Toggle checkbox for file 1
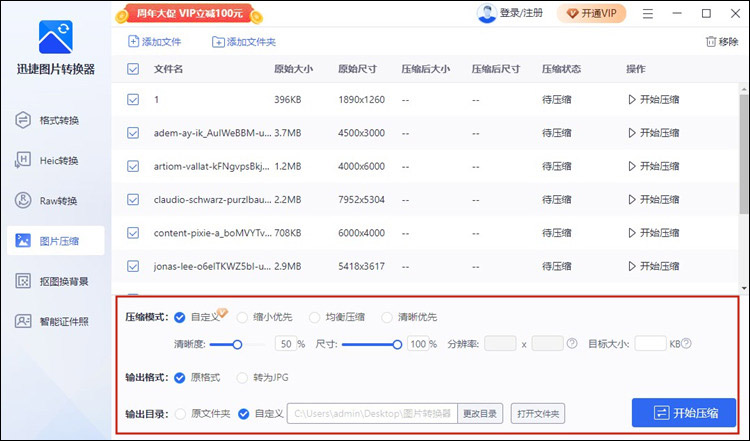 [x=133, y=99]
